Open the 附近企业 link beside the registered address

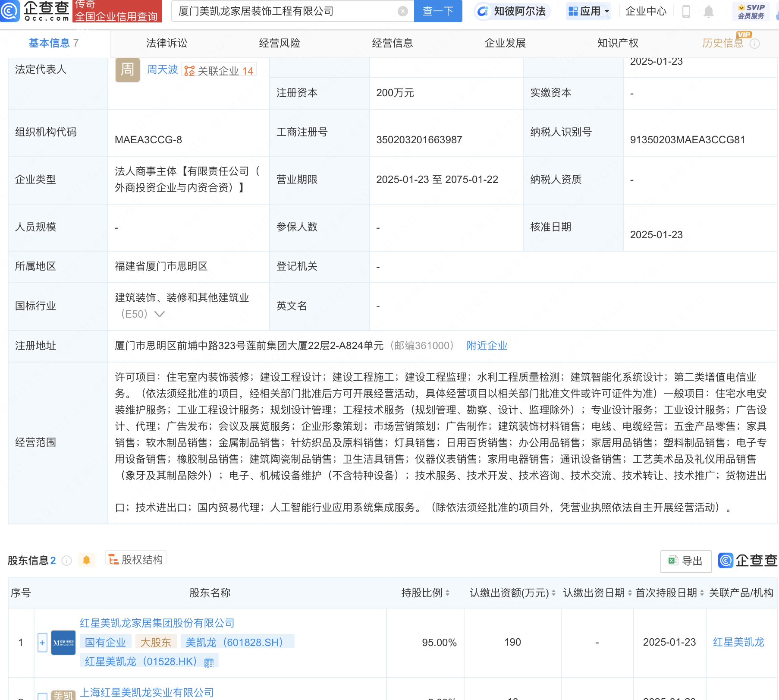coord(486,345)
